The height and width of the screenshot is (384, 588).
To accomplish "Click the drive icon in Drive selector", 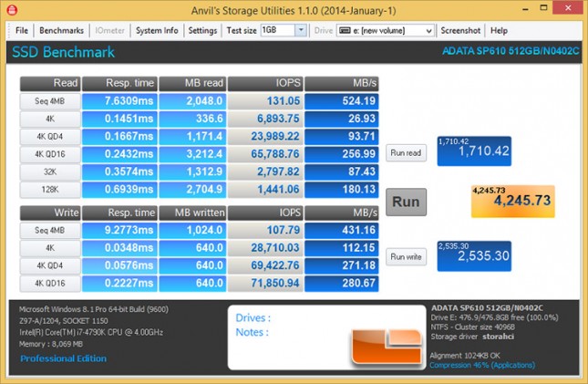I will click(x=345, y=30).
